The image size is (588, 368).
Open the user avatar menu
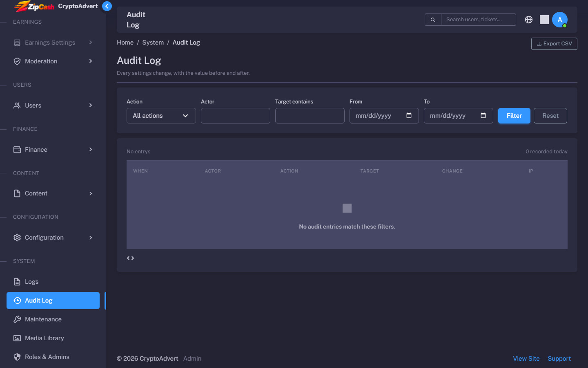pos(560,20)
